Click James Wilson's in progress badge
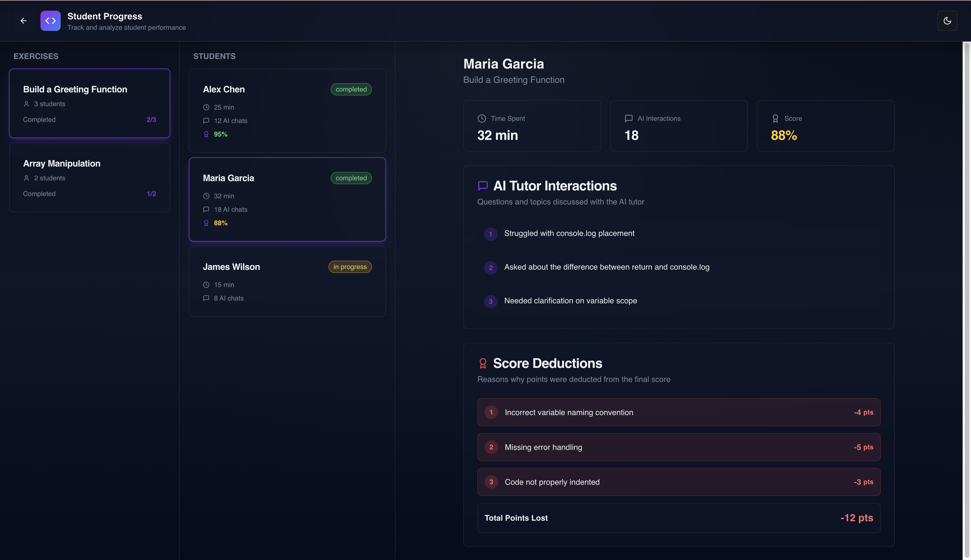This screenshot has height=560, width=971. [350, 267]
